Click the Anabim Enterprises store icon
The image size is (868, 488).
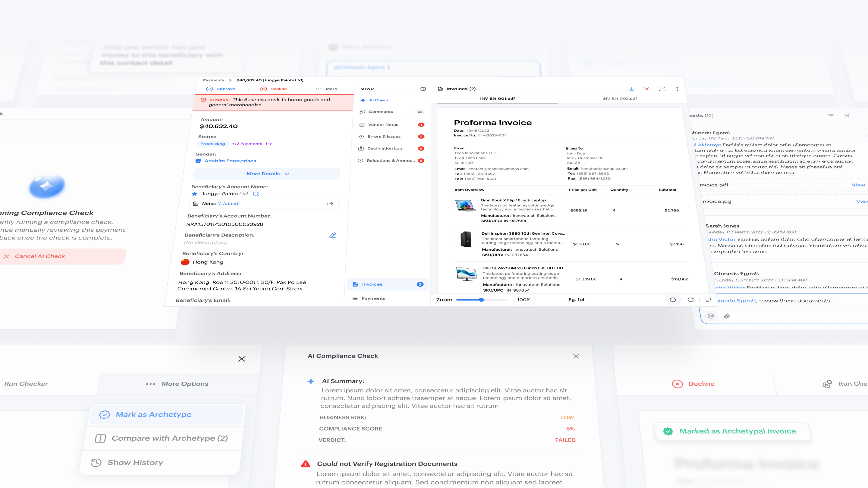click(x=198, y=161)
